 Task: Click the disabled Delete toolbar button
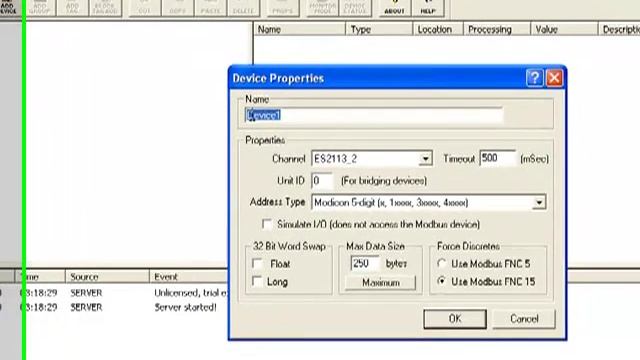243,8
